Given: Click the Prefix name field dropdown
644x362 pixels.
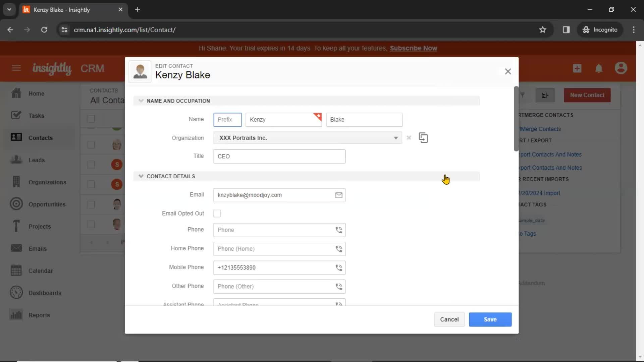Looking at the screenshot, I should 227,119.
